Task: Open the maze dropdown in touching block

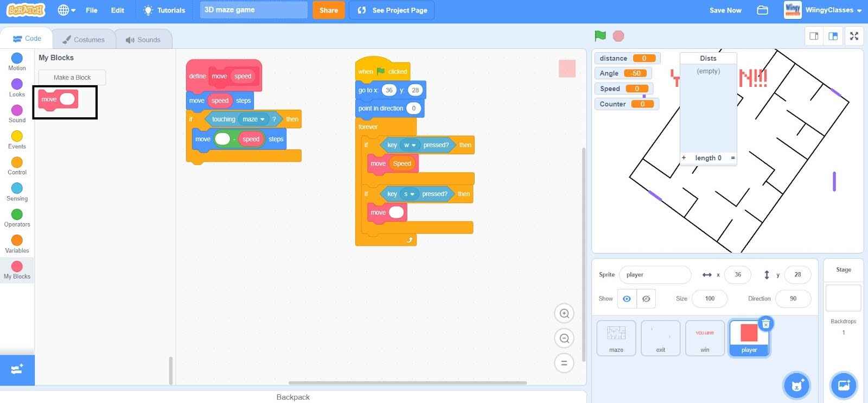Action: (x=254, y=119)
